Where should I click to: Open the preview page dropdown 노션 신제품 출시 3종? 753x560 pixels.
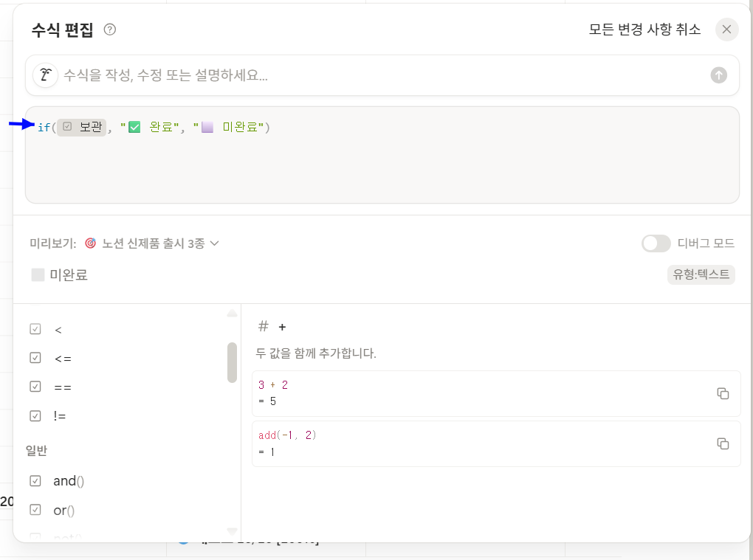pos(152,243)
